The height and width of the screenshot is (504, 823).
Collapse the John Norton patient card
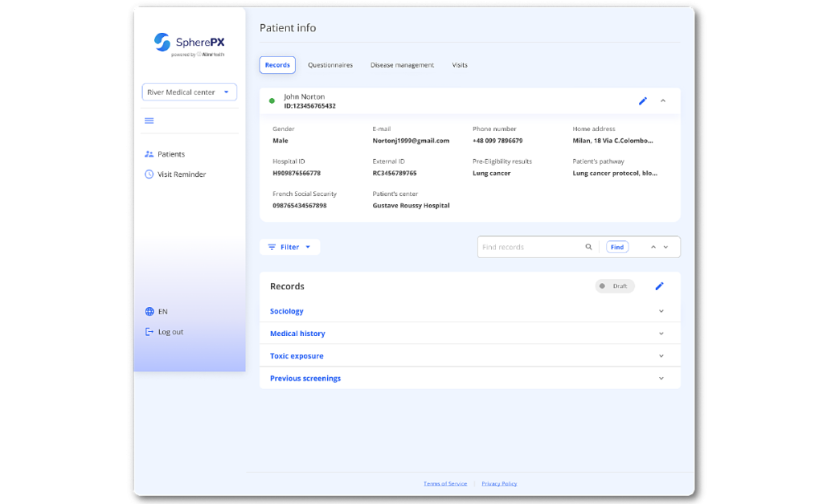point(663,100)
